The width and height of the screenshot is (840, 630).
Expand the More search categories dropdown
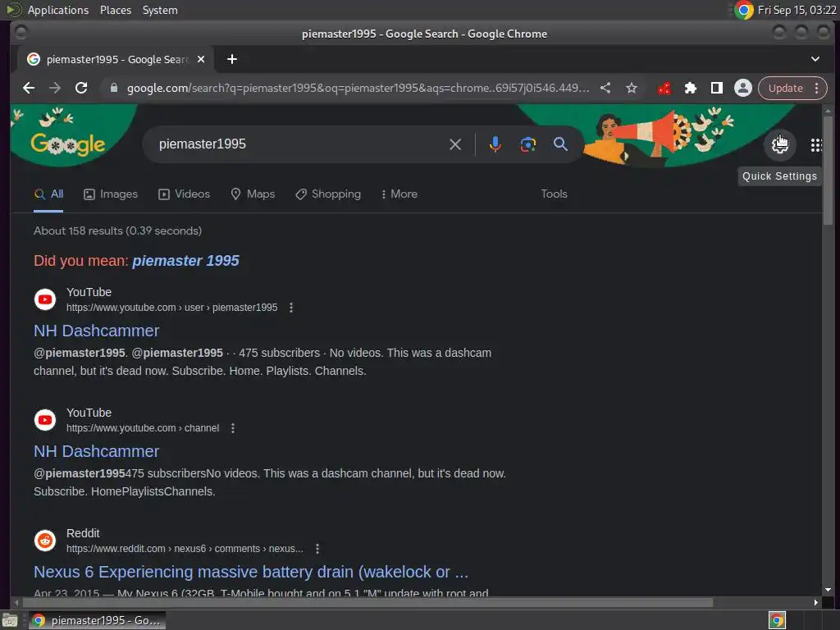[399, 194]
